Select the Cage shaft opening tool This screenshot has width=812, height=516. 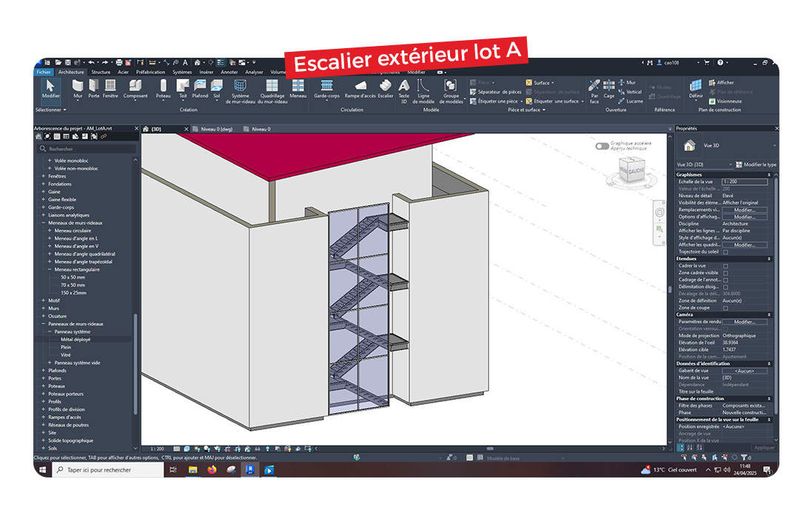609,89
